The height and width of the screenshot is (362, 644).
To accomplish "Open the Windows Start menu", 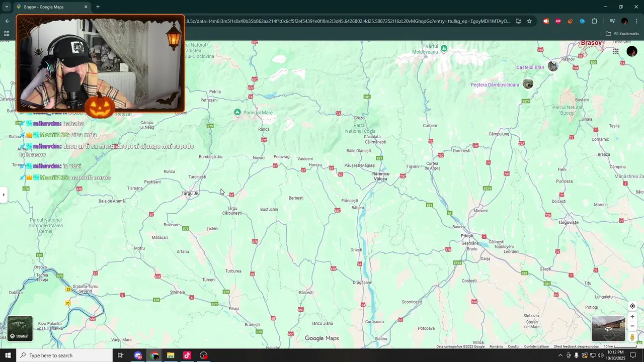I will point(8,355).
